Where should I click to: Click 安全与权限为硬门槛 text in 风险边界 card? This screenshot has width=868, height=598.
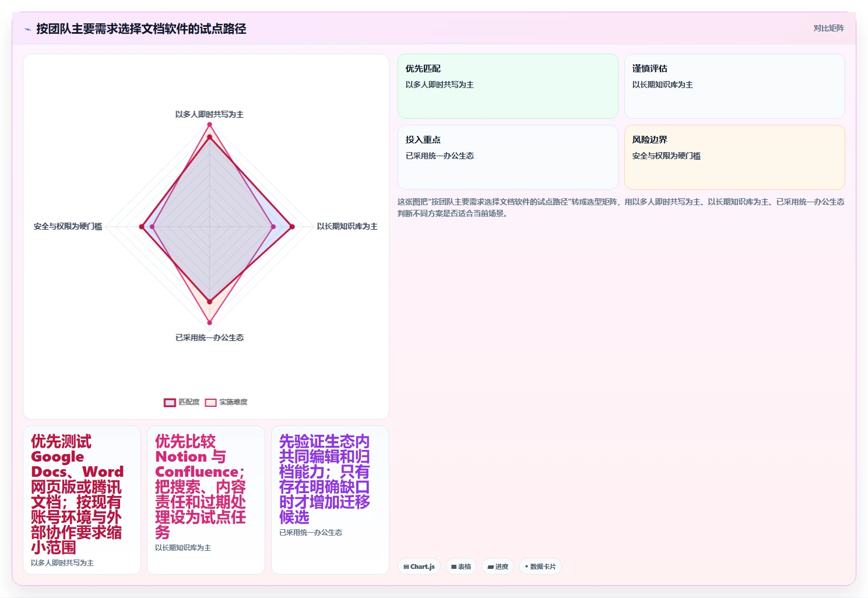pos(666,156)
